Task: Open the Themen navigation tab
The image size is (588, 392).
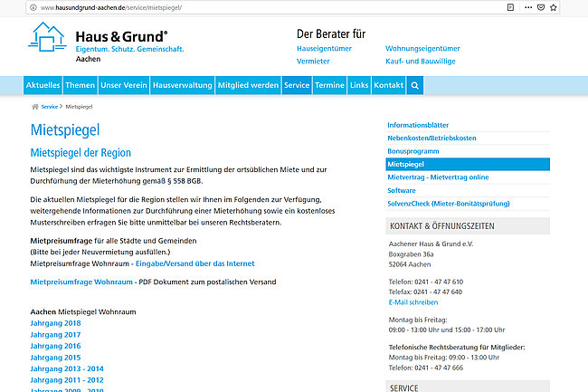Action: (80, 85)
